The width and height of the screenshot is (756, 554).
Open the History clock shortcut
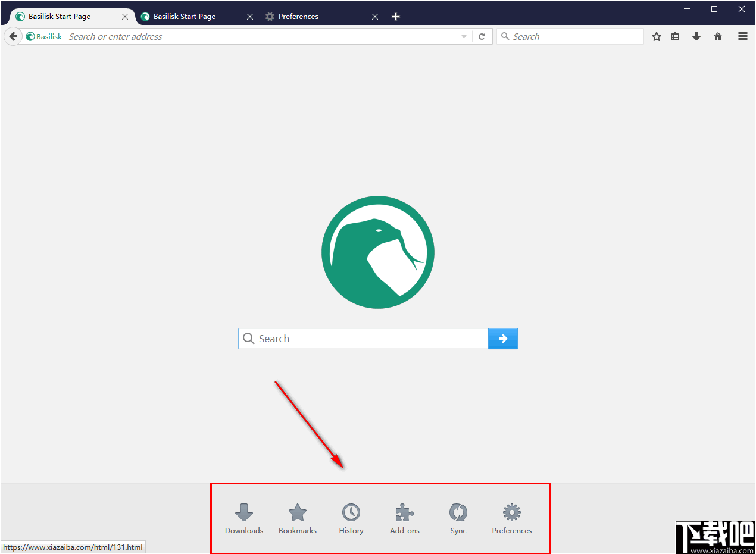click(x=351, y=519)
